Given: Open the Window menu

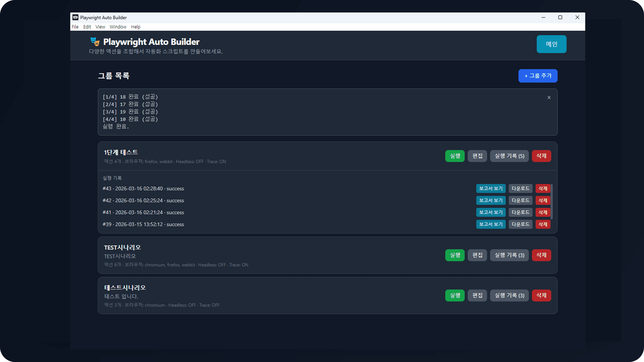Looking at the screenshot, I should [x=118, y=27].
